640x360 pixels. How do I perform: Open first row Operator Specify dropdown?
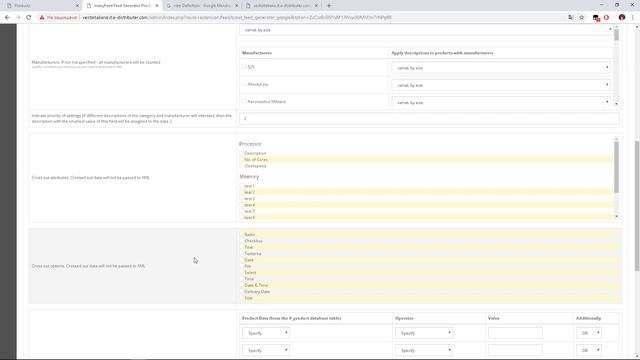pyautogui.click(x=424, y=333)
